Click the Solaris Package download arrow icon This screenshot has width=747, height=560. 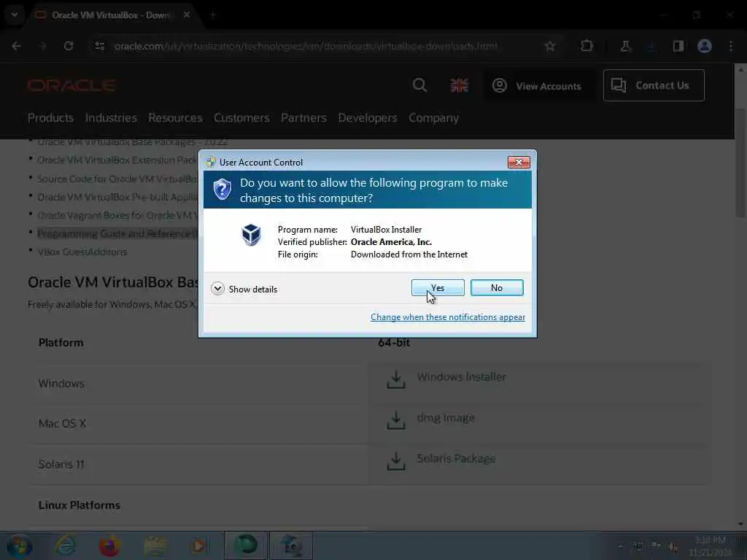[x=396, y=461]
